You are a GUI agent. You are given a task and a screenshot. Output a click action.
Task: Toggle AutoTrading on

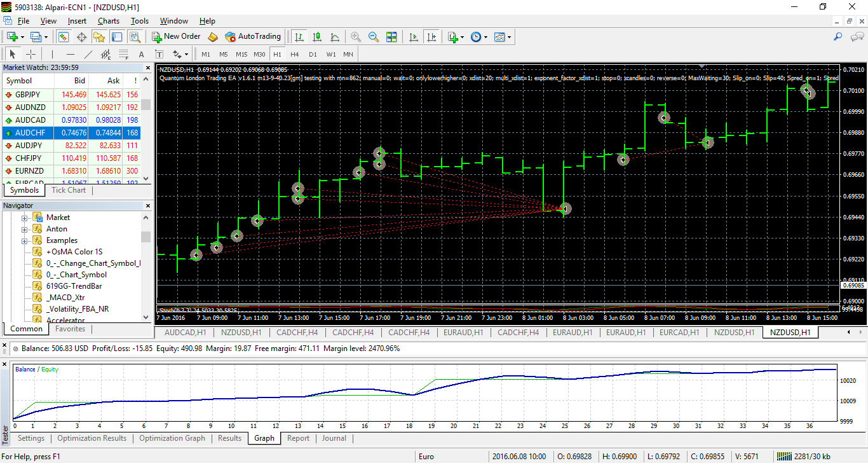[252, 37]
